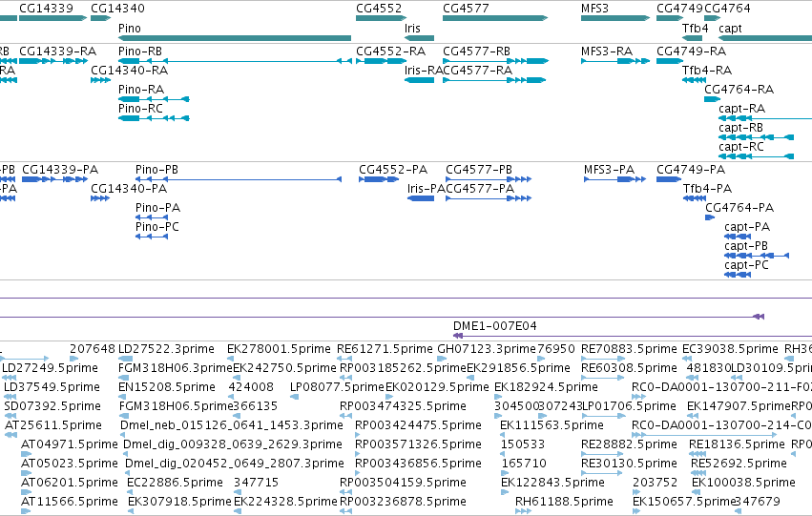Image resolution: width=812 pixels, height=516 pixels.
Task: Click CDS CG4552-PA
Action: 379,179
